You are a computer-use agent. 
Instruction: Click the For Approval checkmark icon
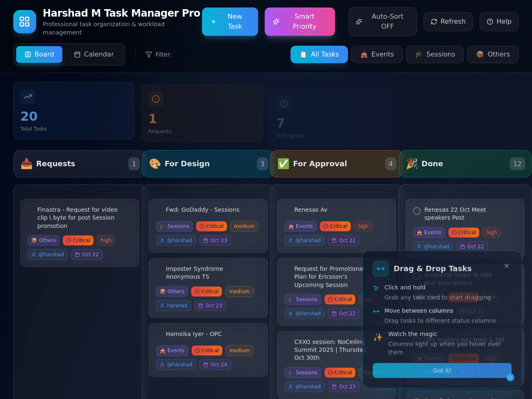(283, 164)
